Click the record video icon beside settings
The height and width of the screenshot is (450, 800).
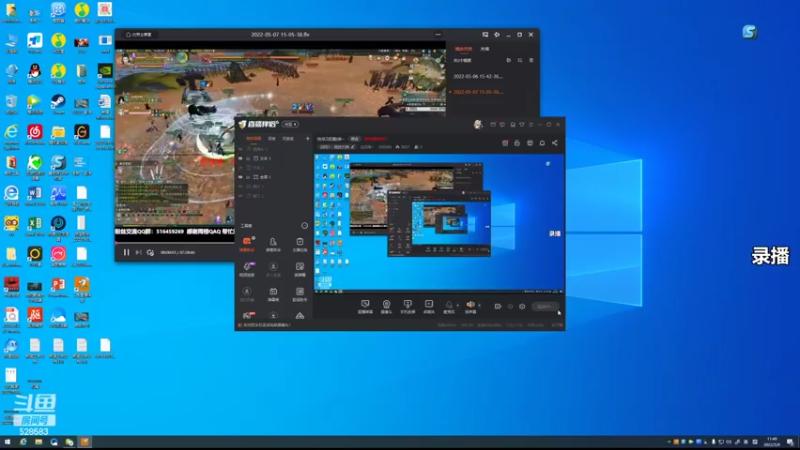tap(498, 307)
